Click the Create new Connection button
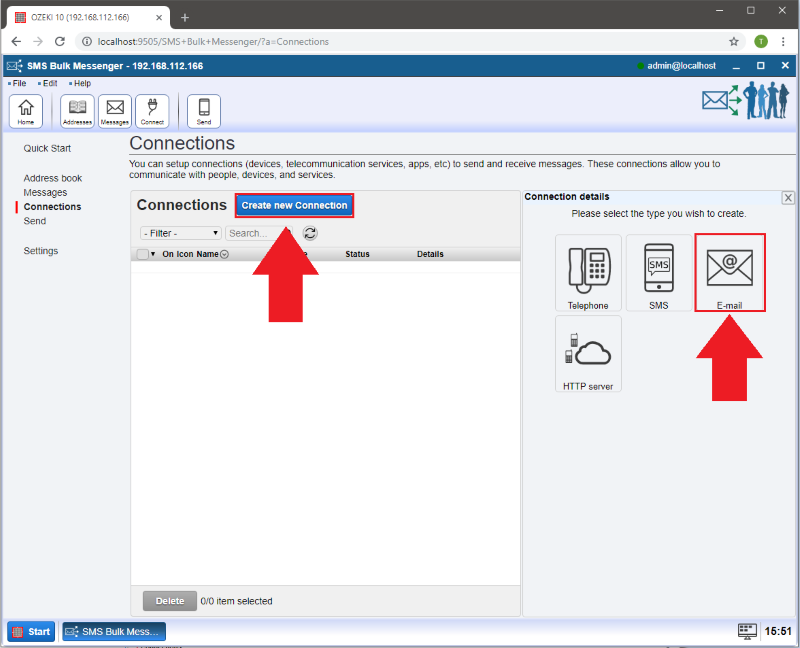This screenshot has width=800, height=648. click(294, 205)
